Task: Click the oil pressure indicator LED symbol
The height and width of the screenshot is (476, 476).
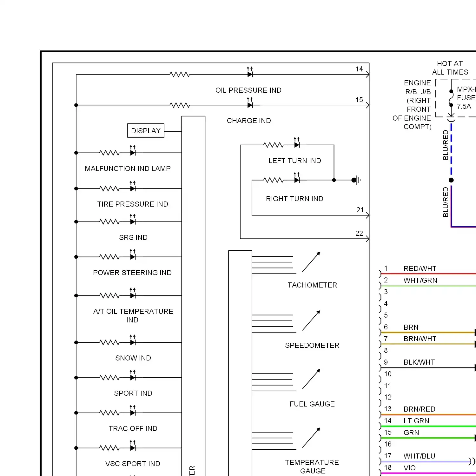Action: [250, 72]
